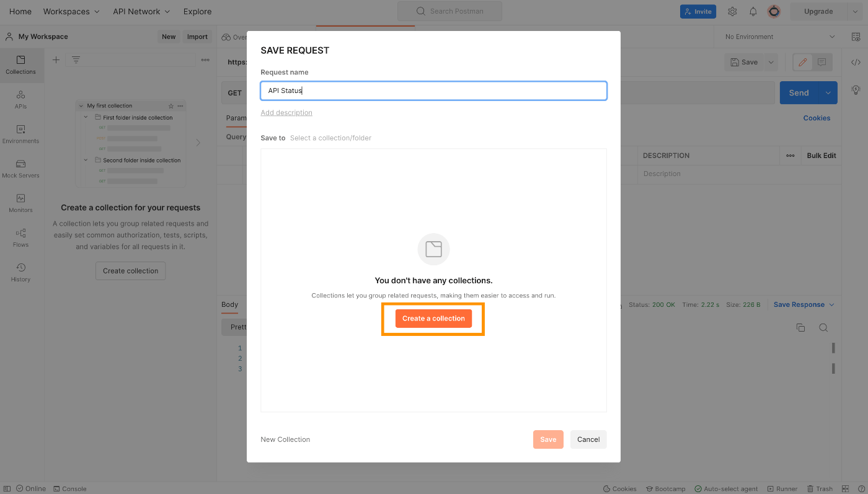
Task: Click the filter icon in collections sidebar
Action: [x=76, y=60]
